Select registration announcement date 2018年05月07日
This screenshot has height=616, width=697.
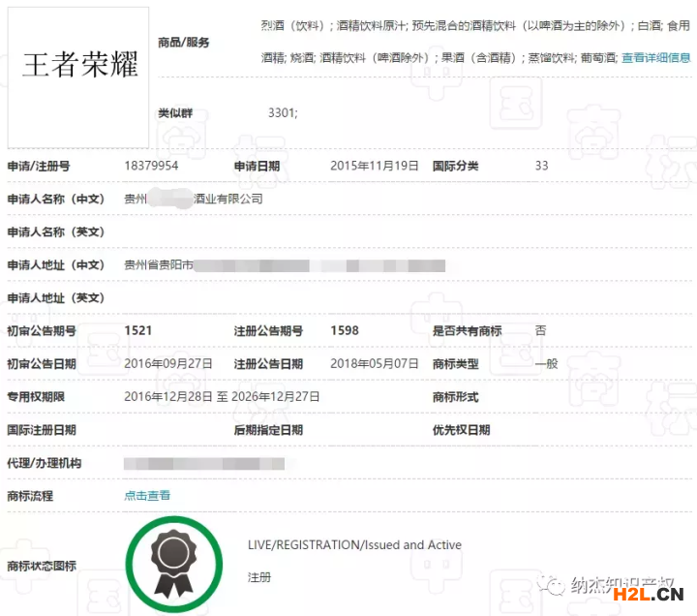tap(375, 363)
